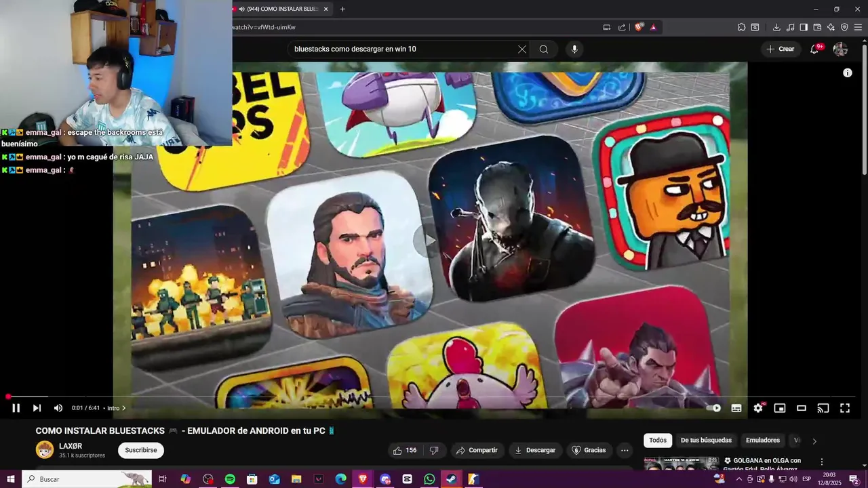Viewport: 868px width, 488px height.
Task: Open the YouTube account avatar menu
Action: coord(840,49)
